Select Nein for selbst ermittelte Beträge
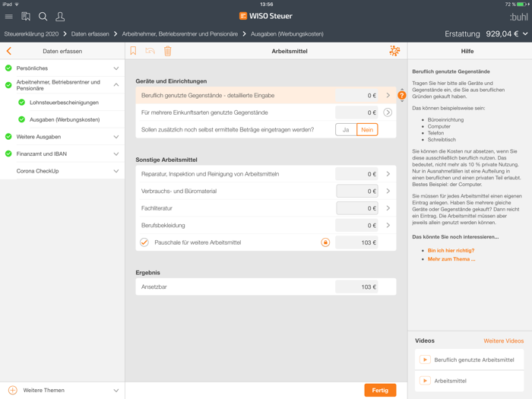Viewport: 532px width, 399px height. [367, 130]
